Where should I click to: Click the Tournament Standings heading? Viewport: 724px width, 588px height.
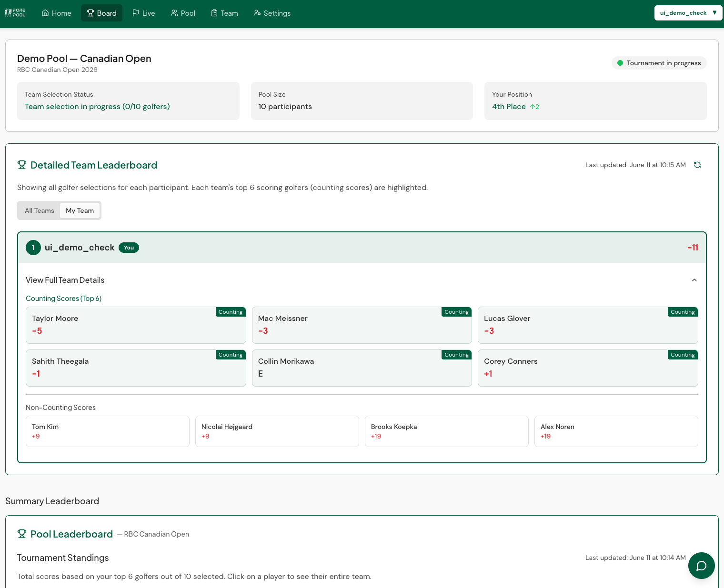[x=63, y=558]
